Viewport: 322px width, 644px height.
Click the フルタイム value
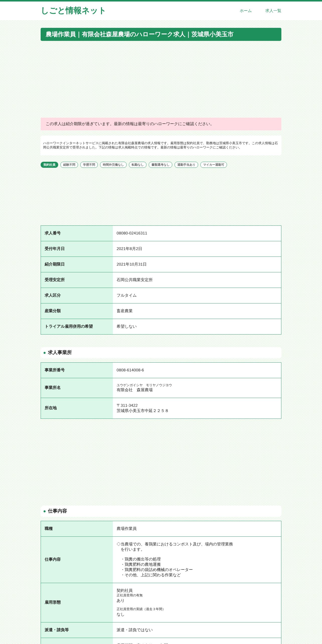pyautogui.click(x=127, y=295)
